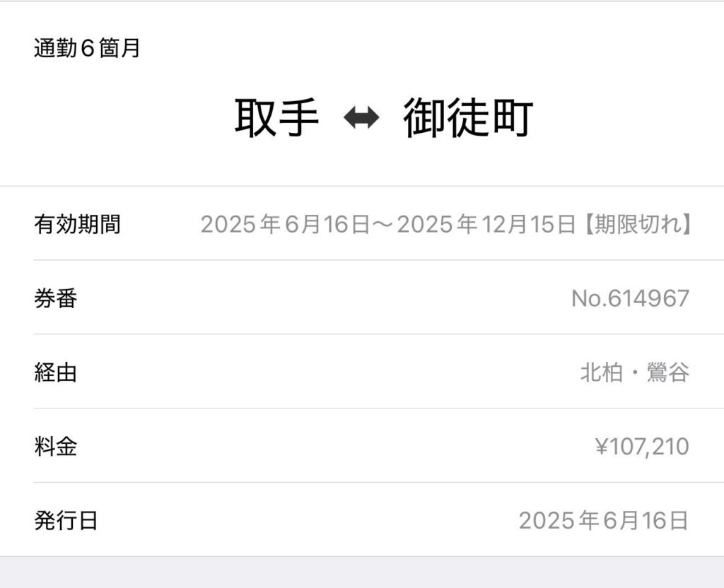Tap the gray area below 発行日 row
This screenshot has height=588, width=724.
[362, 572]
